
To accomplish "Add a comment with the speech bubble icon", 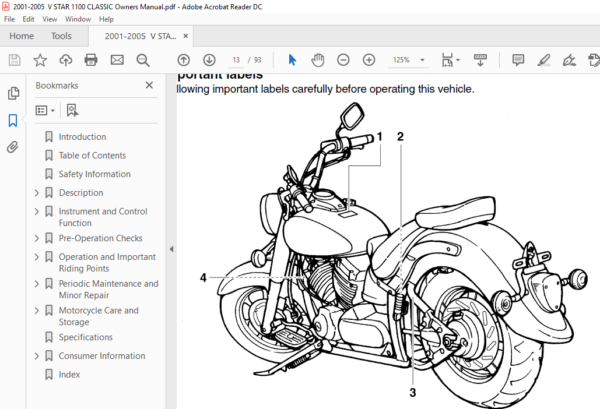I will 518,60.
